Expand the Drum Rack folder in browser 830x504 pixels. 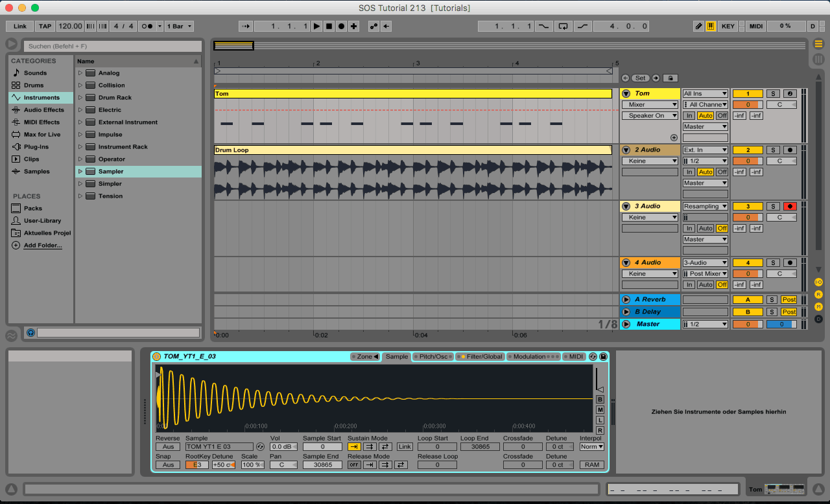[80, 98]
